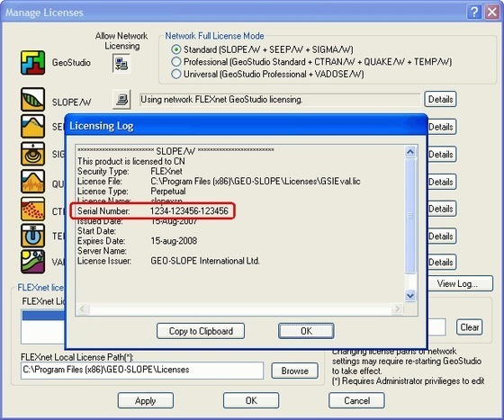Click the log scroll down arrow
Image resolution: width=504 pixels, height=420 pixels.
coord(410,295)
